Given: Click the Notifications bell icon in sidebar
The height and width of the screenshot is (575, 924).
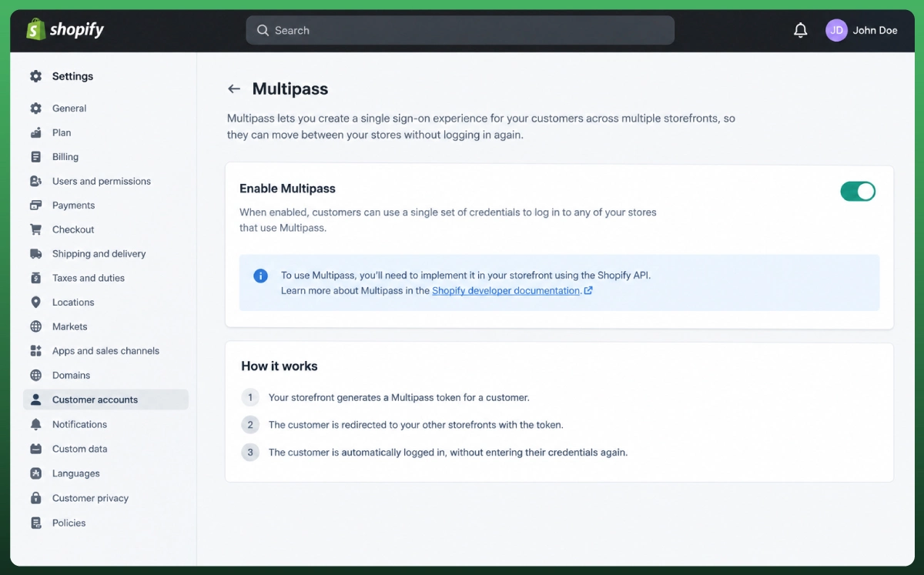Looking at the screenshot, I should [35, 424].
